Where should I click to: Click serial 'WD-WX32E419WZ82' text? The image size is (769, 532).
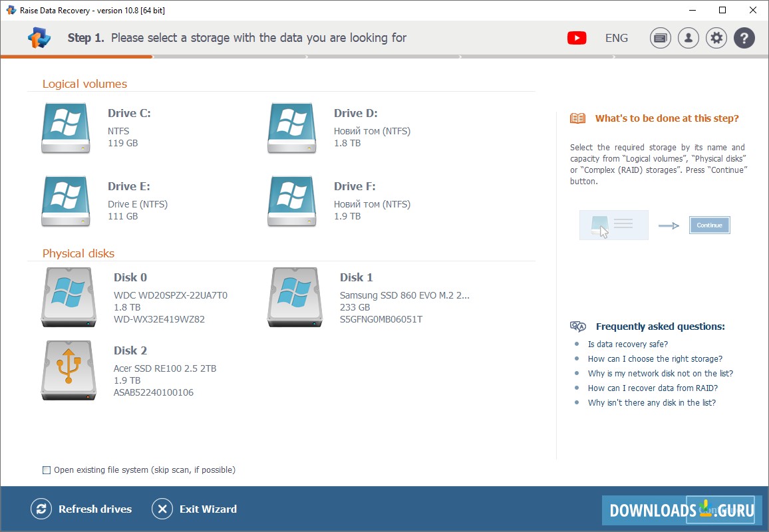160,319
